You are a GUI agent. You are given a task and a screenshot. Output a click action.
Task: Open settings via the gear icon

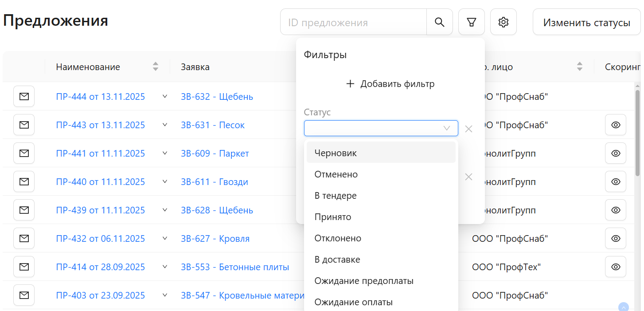503,21
